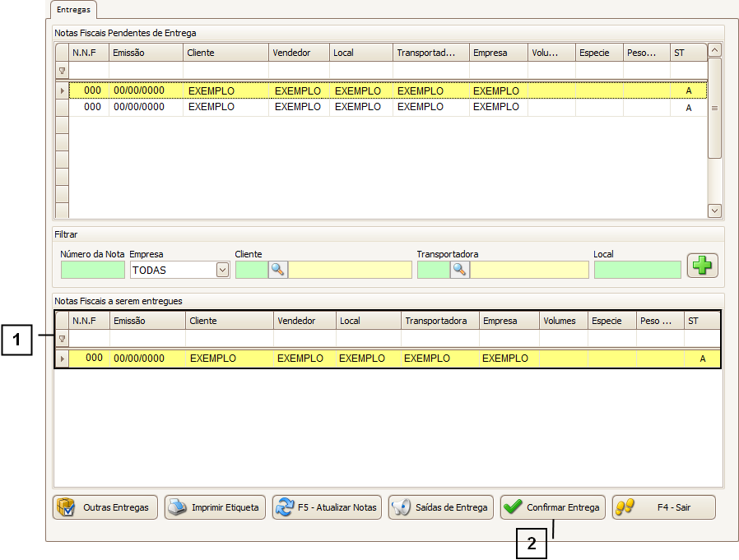Confirm delivery with Confirmar Entrega
The height and width of the screenshot is (560, 739).
coord(553,507)
